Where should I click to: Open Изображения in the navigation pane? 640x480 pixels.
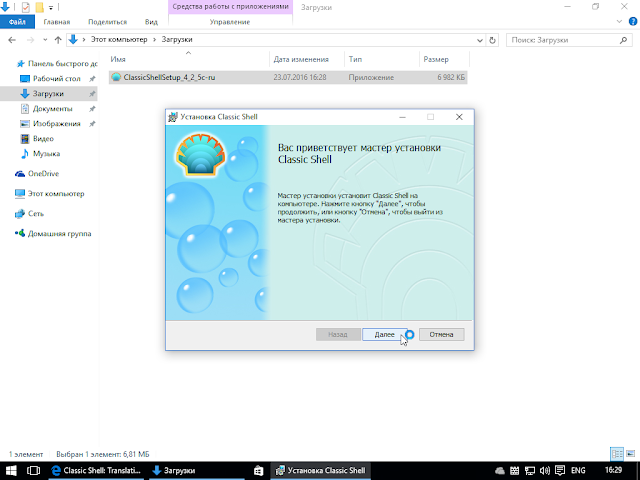tap(56, 124)
